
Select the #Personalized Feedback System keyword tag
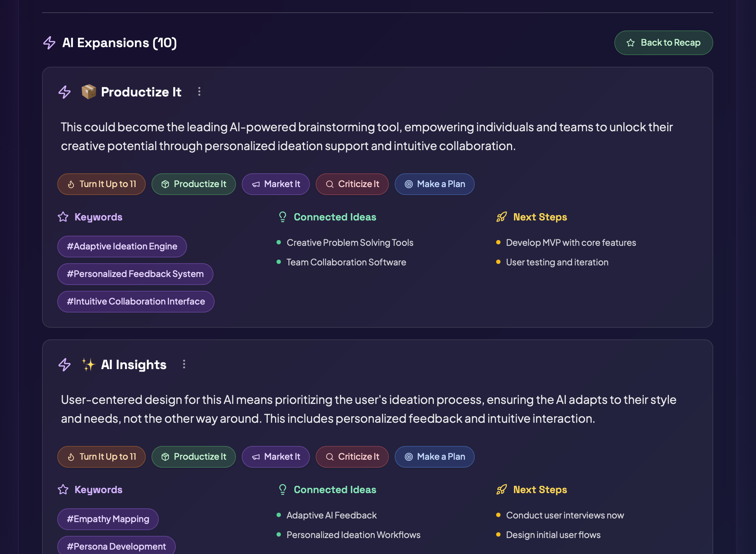pyautogui.click(x=135, y=274)
